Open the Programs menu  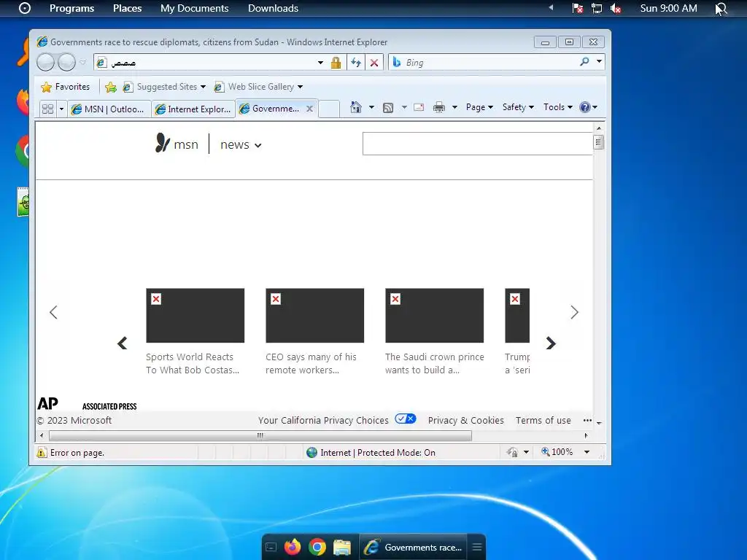coord(72,8)
